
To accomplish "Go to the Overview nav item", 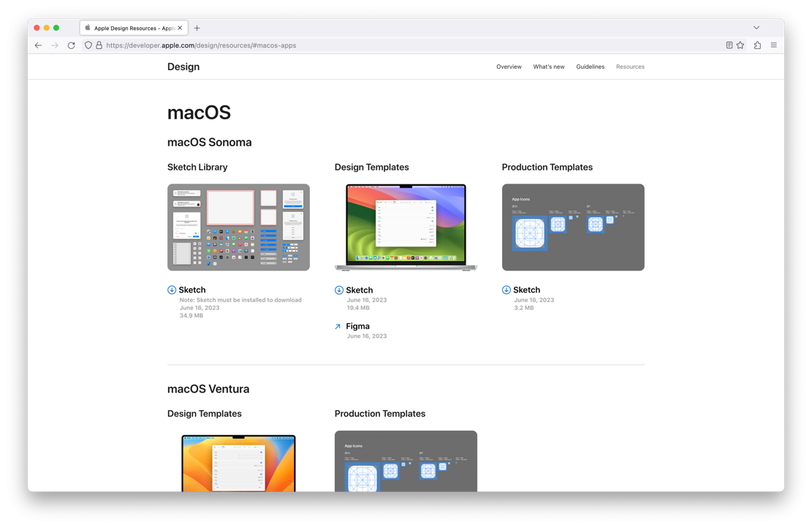I will [509, 67].
